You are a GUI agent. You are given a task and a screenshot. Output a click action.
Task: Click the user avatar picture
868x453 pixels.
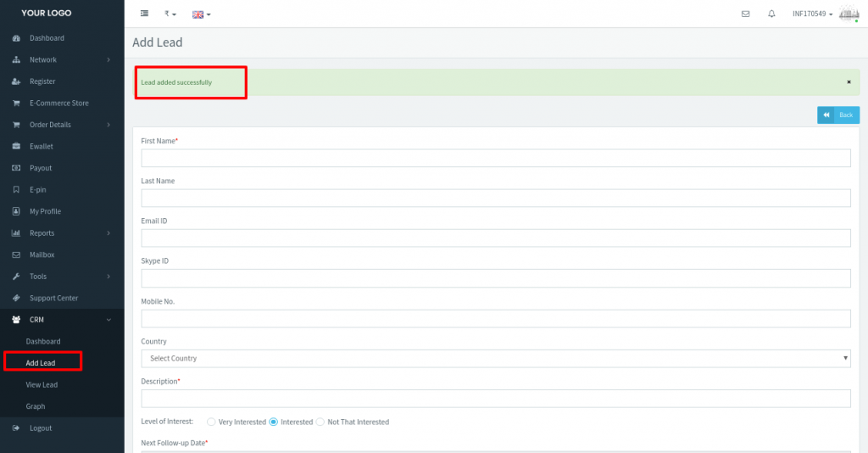(849, 14)
